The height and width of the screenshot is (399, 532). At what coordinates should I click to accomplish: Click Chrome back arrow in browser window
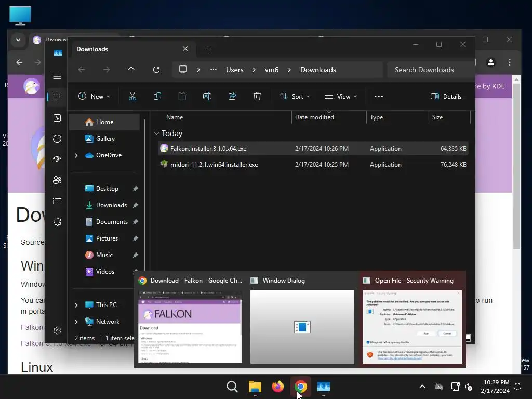click(x=19, y=62)
